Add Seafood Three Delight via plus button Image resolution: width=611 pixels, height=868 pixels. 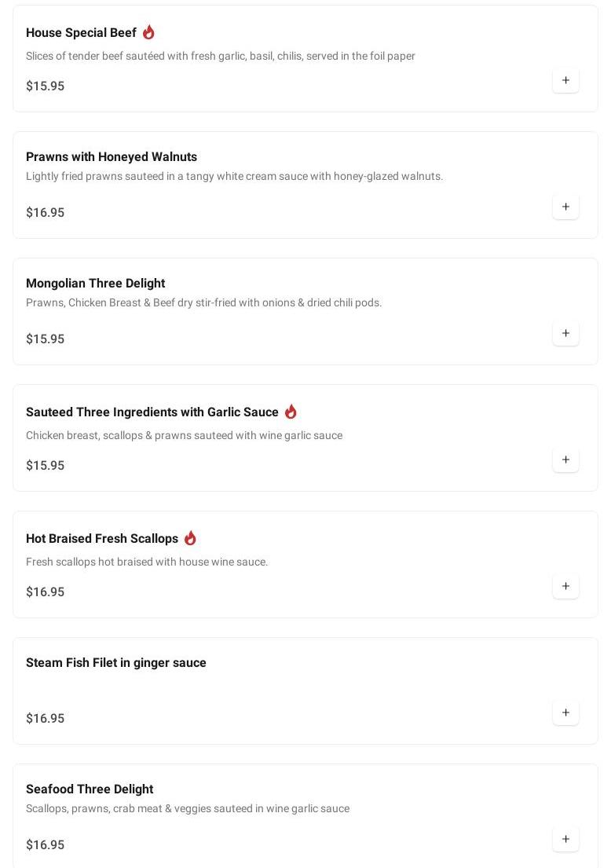pos(565,840)
